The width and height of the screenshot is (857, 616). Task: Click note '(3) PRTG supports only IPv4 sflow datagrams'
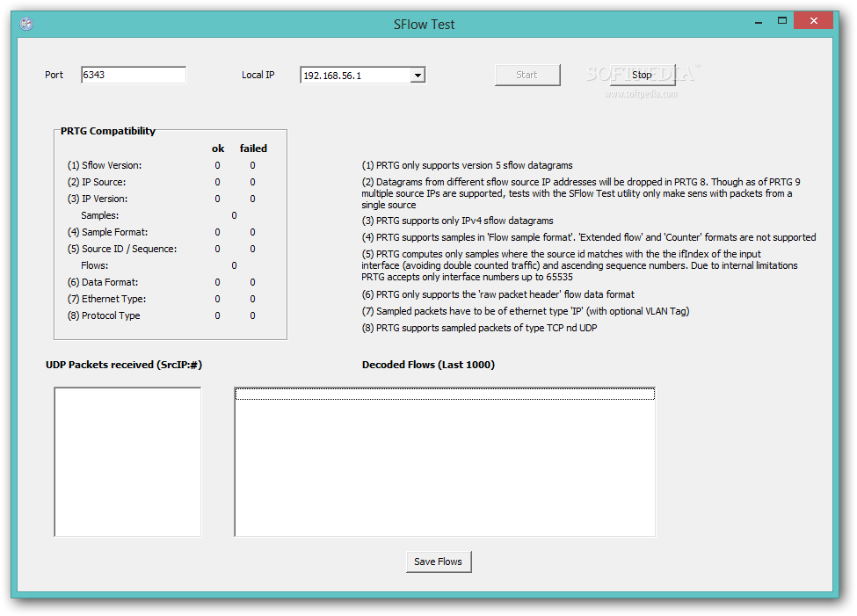(x=457, y=221)
